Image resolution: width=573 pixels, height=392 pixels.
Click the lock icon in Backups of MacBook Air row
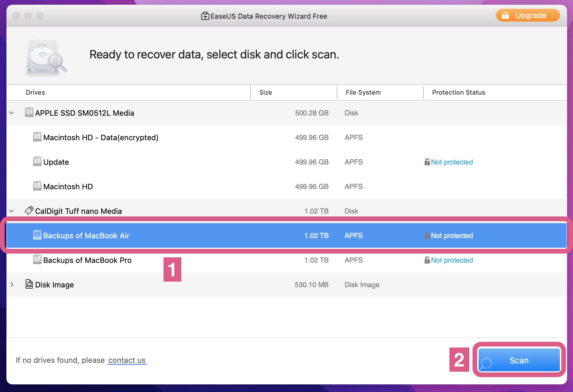tap(427, 235)
